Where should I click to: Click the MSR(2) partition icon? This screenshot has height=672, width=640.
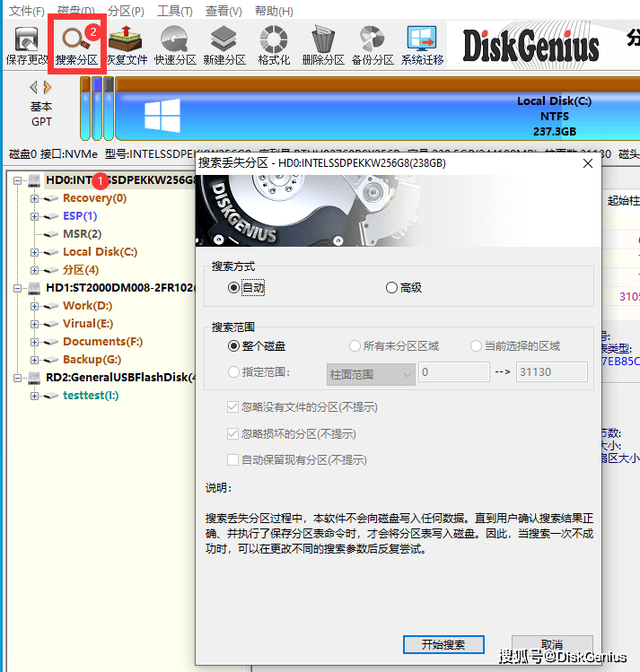(51, 234)
